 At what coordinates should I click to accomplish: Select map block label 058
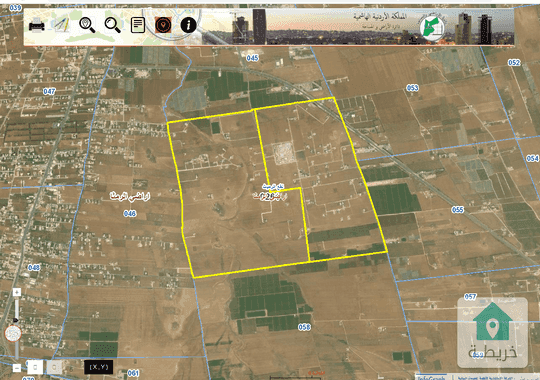point(304,327)
